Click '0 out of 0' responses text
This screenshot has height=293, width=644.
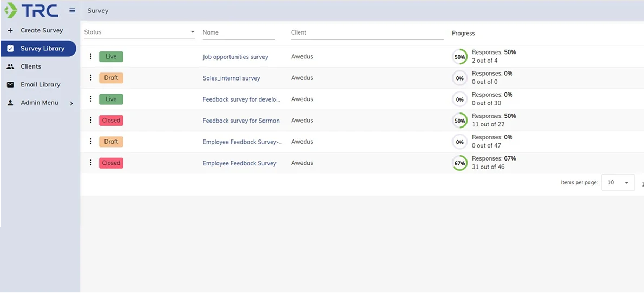485,82
